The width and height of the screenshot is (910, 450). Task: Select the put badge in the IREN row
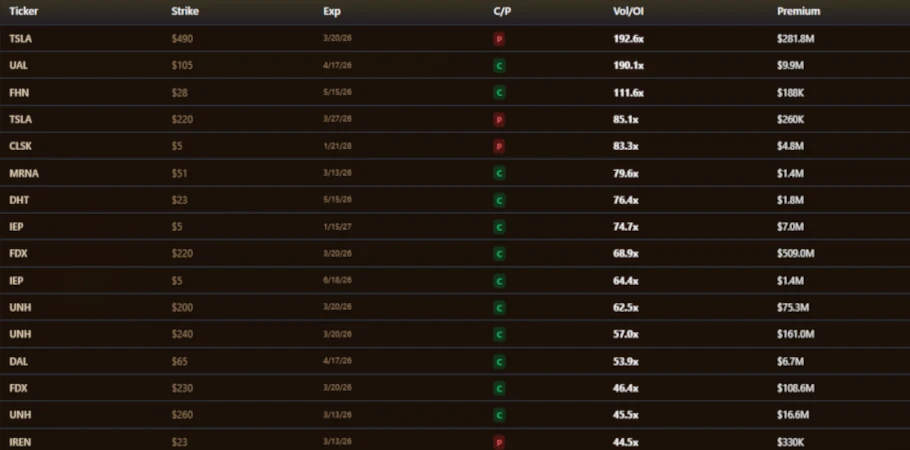click(x=499, y=442)
